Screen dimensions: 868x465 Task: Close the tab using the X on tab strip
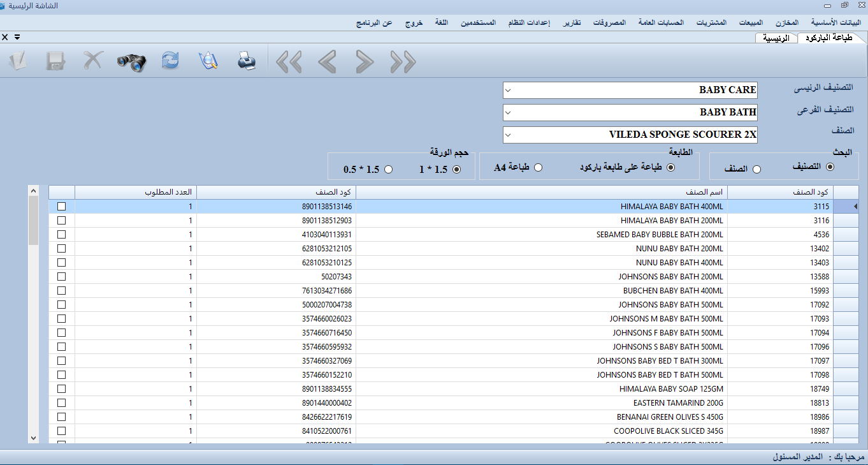[5, 37]
